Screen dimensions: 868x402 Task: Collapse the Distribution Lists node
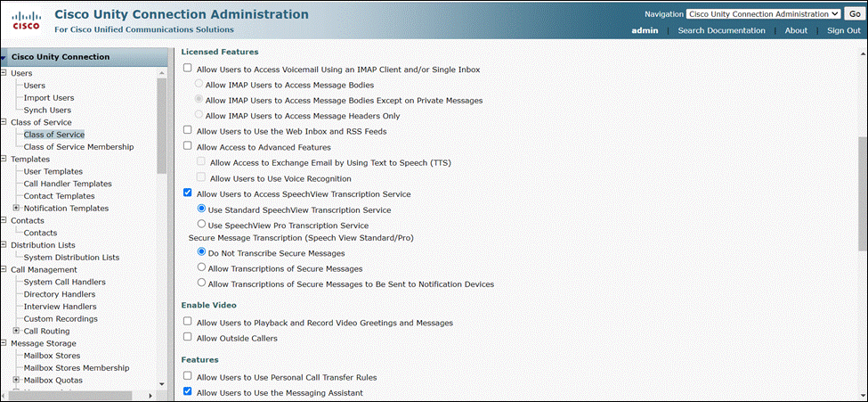(x=4, y=245)
